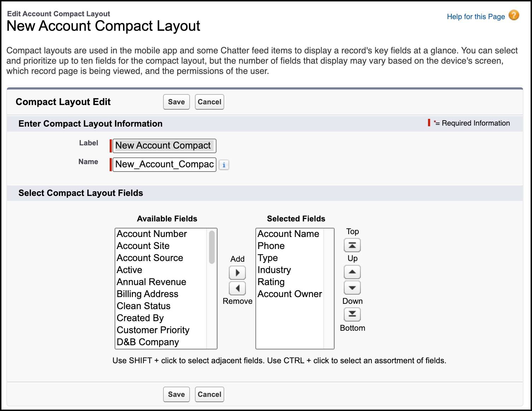Viewport: 532px width, 411px height.
Task: Select Account Owner in Selected Fields
Action: (x=290, y=294)
